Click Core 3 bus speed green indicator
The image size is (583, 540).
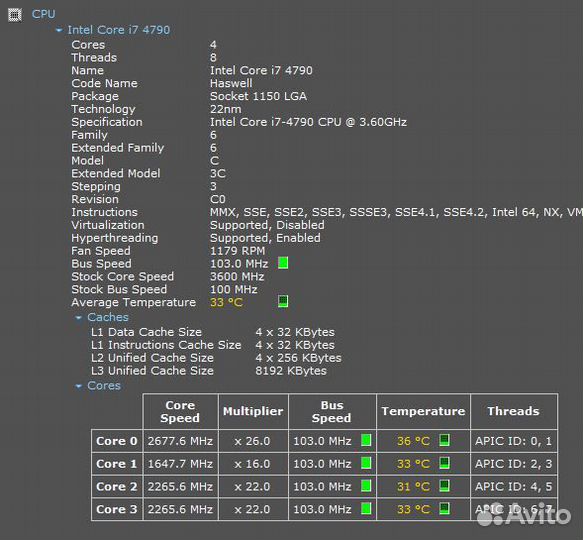tap(366, 508)
